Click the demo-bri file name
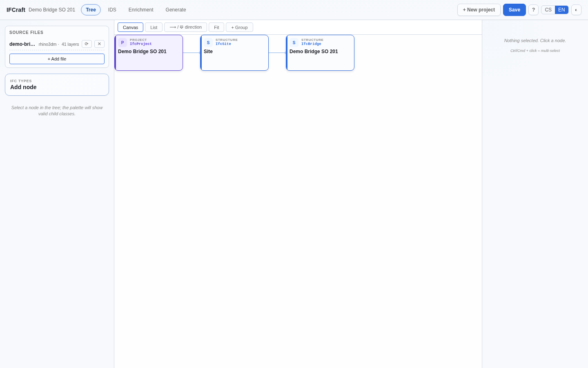Screen dimensions: 588x368 (22, 44)
